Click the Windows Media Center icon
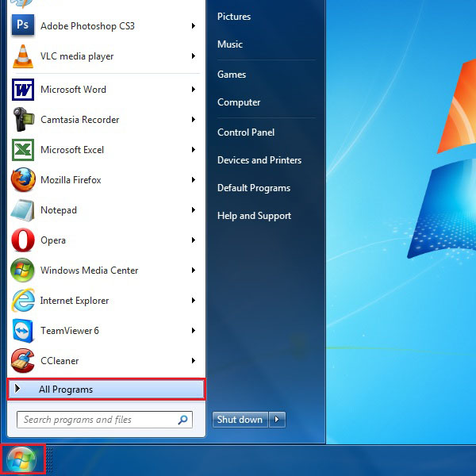 [22, 271]
